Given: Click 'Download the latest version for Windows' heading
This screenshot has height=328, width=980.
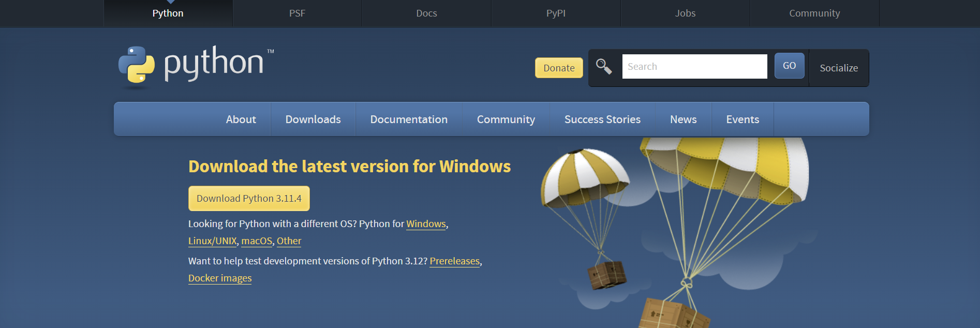Looking at the screenshot, I should (x=349, y=167).
